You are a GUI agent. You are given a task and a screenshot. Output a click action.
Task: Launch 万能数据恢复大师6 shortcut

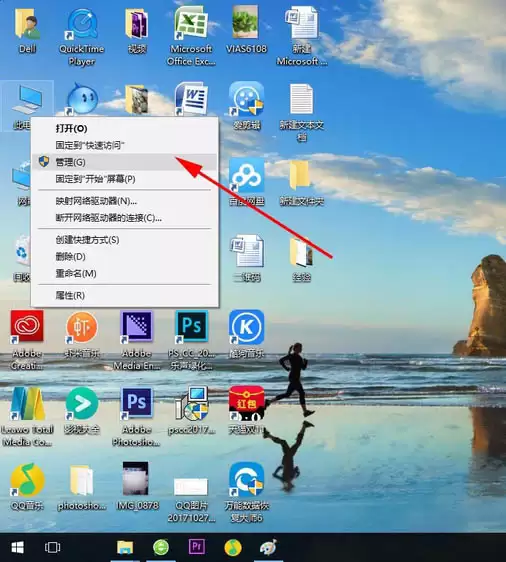pos(247,480)
